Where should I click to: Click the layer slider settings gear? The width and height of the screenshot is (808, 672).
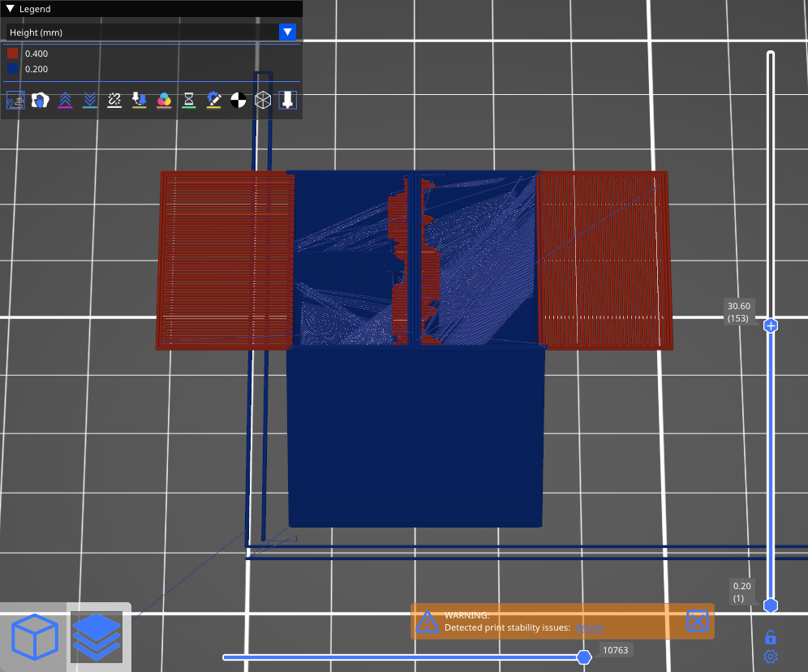771,657
